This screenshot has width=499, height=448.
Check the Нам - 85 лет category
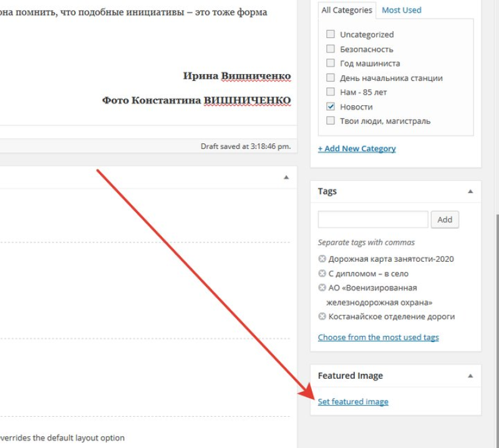point(331,92)
